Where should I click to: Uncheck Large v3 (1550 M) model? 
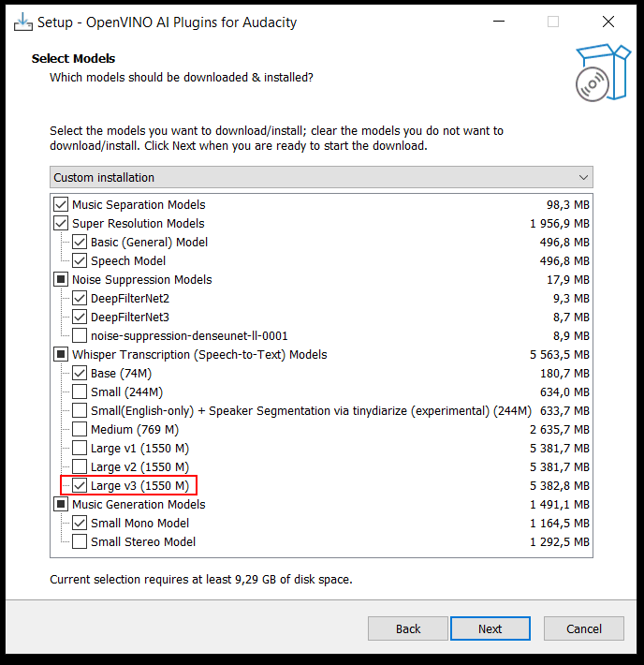pyautogui.click(x=80, y=485)
